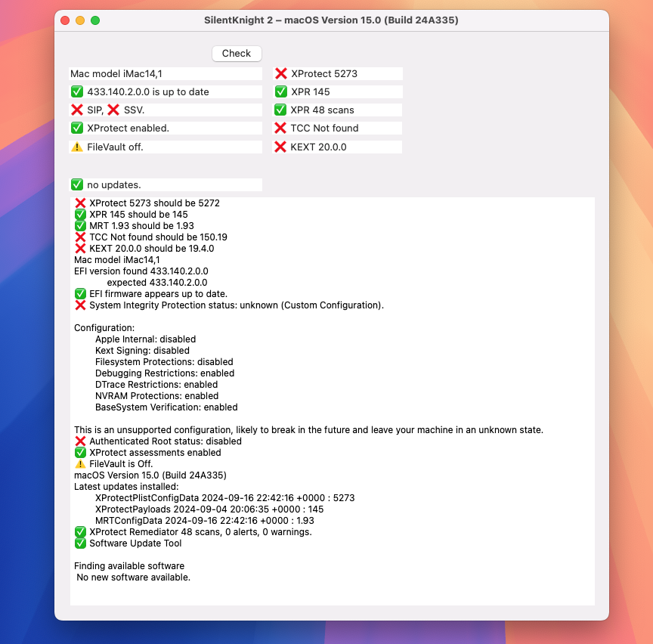The width and height of the screenshot is (653, 644).
Task: Click red X icon beside TCC Not found field
Action: point(280,128)
